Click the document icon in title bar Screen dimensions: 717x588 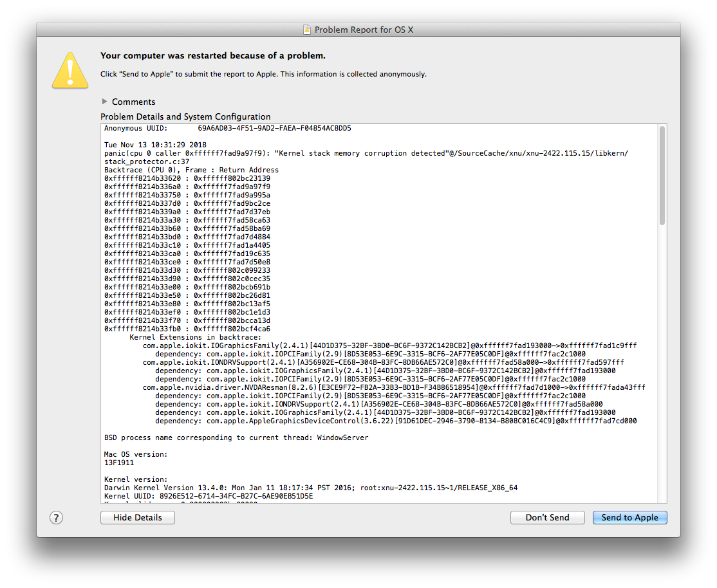click(307, 30)
